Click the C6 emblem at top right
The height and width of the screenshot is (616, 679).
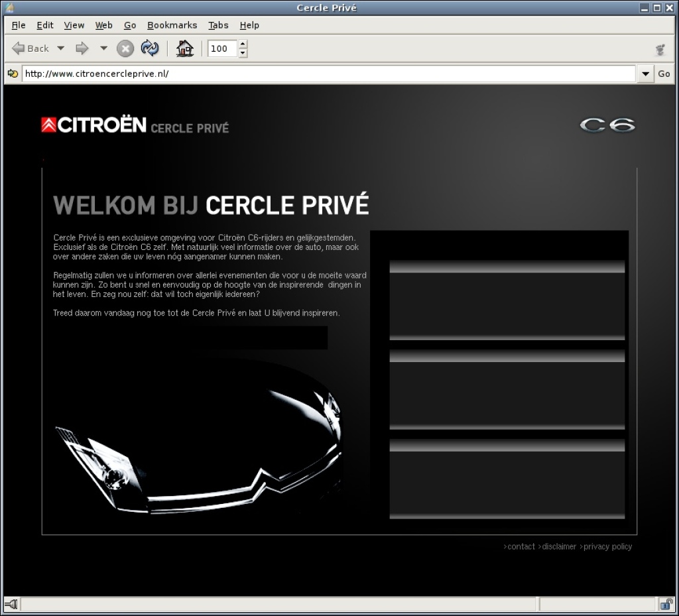tap(607, 125)
